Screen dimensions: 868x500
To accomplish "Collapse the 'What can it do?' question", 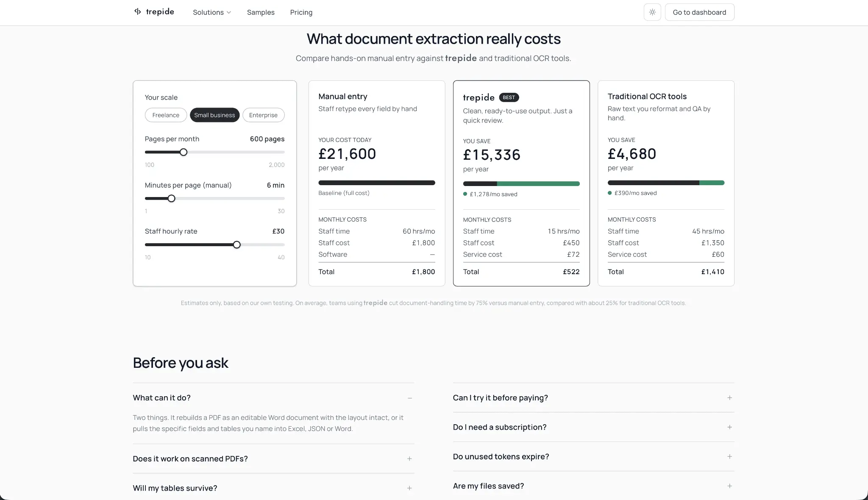I will pyautogui.click(x=273, y=398).
